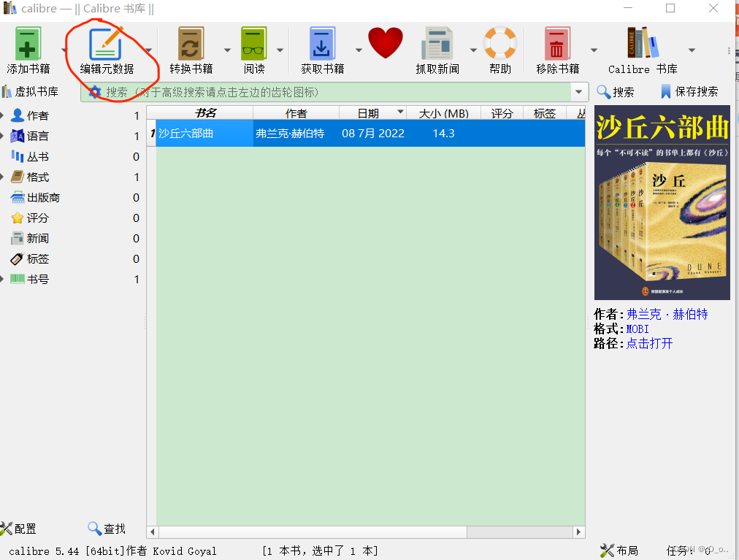Open dropdown arrow next to Convert books
Screen dimensions: 739x560
pos(227,50)
